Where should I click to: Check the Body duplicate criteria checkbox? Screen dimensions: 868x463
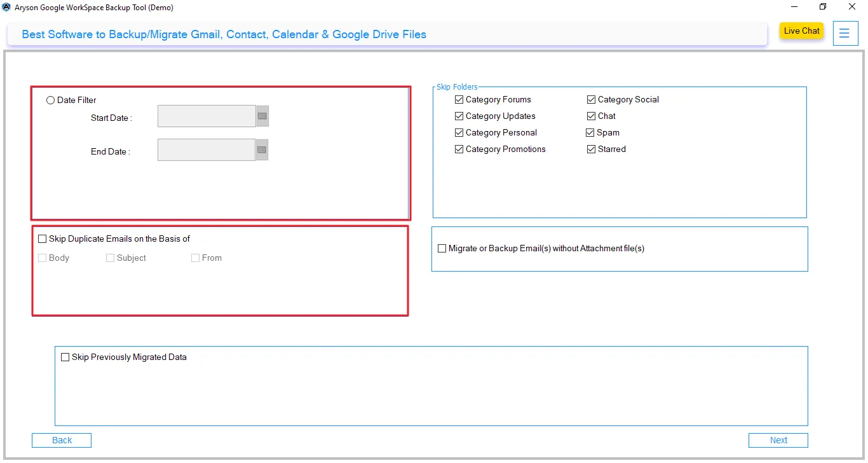(43, 258)
